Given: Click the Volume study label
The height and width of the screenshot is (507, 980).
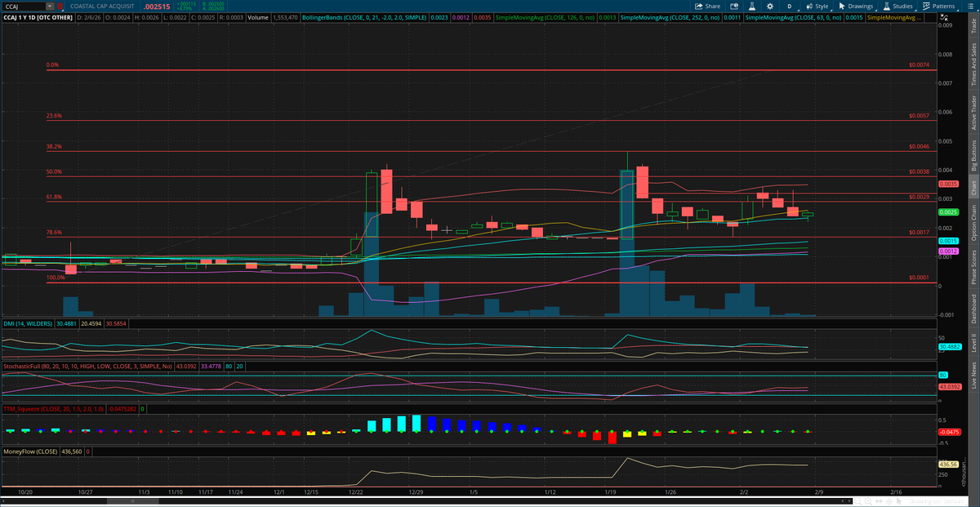Looking at the screenshot, I should [258, 17].
